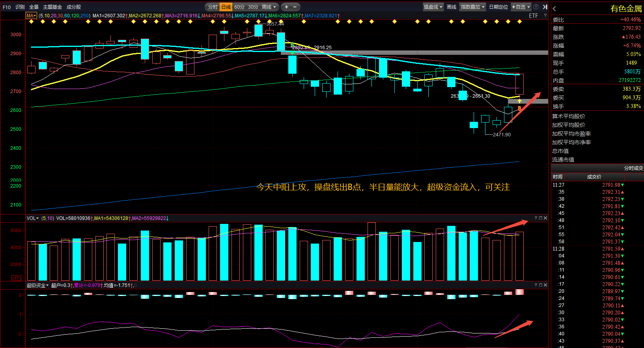Select 总手 value 5801万

633,72
